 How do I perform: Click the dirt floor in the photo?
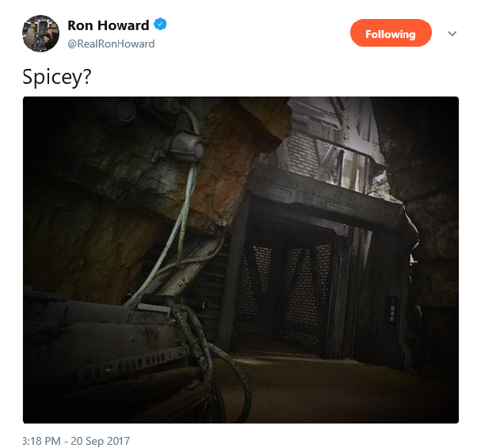(334, 389)
